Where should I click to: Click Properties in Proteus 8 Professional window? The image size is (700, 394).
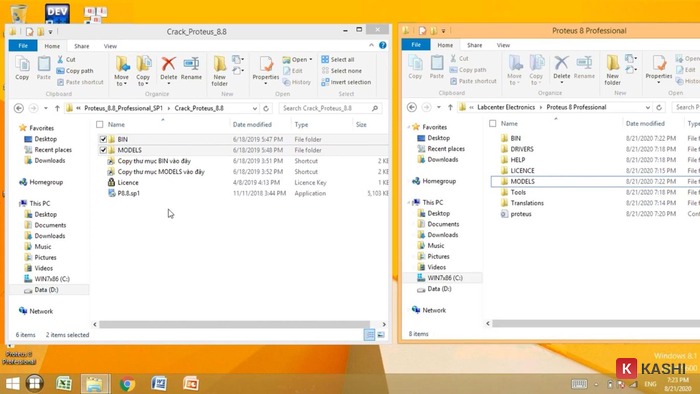[658, 69]
